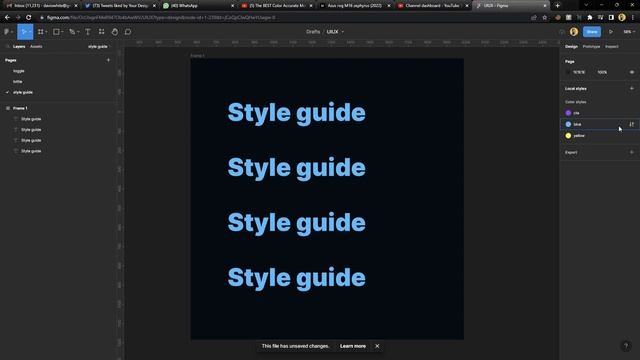Select the Rectangle shape tool
The width and height of the screenshot is (640, 360).
pos(56,31)
